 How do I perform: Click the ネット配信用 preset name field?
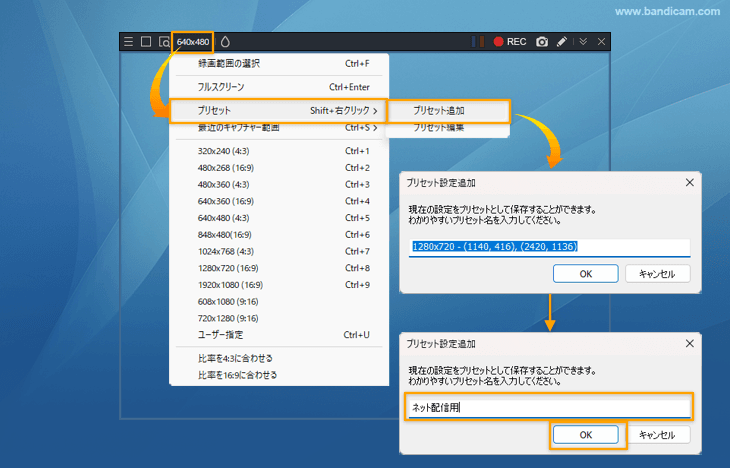pos(549,407)
